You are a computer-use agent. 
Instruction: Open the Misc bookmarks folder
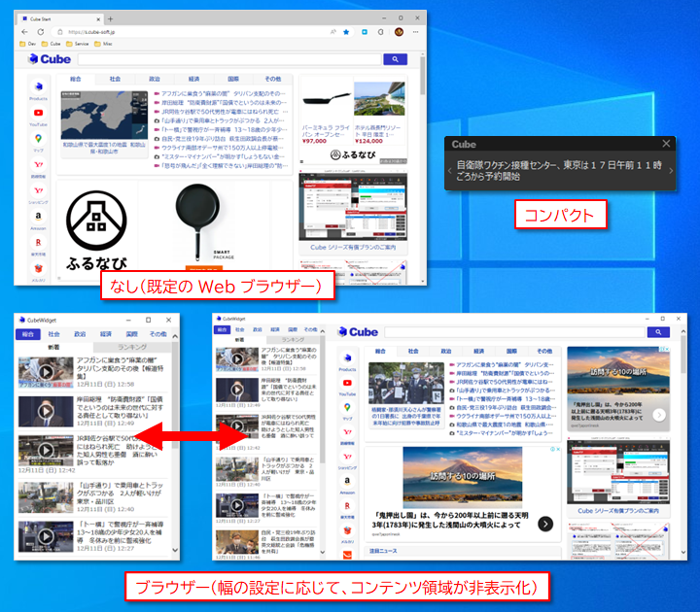[x=103, y=44]
